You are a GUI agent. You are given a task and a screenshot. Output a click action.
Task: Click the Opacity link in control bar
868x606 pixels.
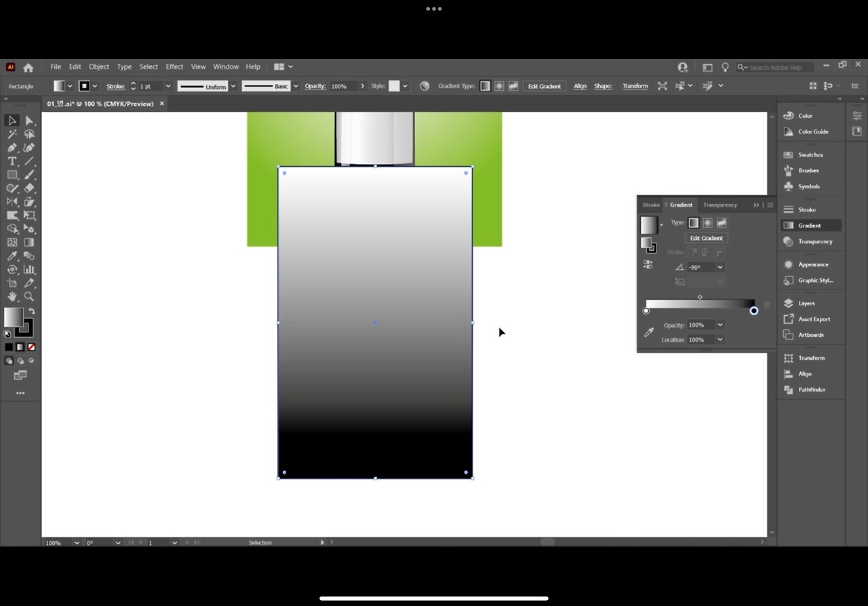point(315,86)
